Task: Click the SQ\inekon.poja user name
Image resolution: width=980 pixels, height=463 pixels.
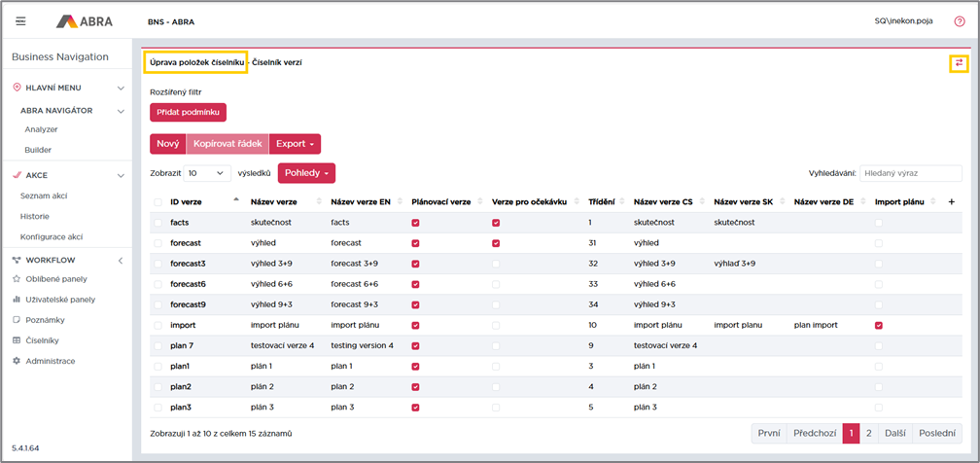Action: [x=904, y=21]
